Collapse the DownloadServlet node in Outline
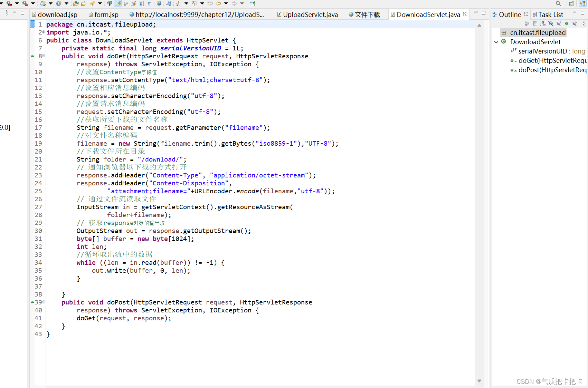 point(496,42)
